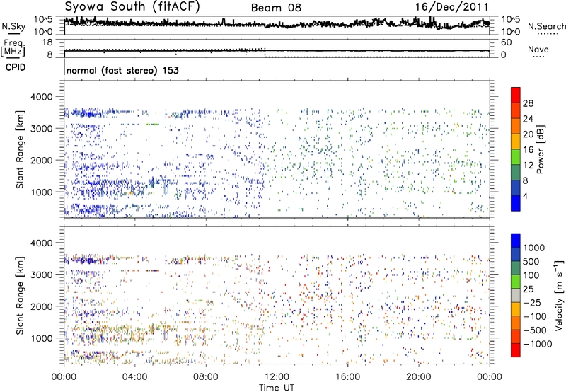Click the 18 tick on frequency axis
The height and width of the screenshot is (392, 566).
[47, 42]
